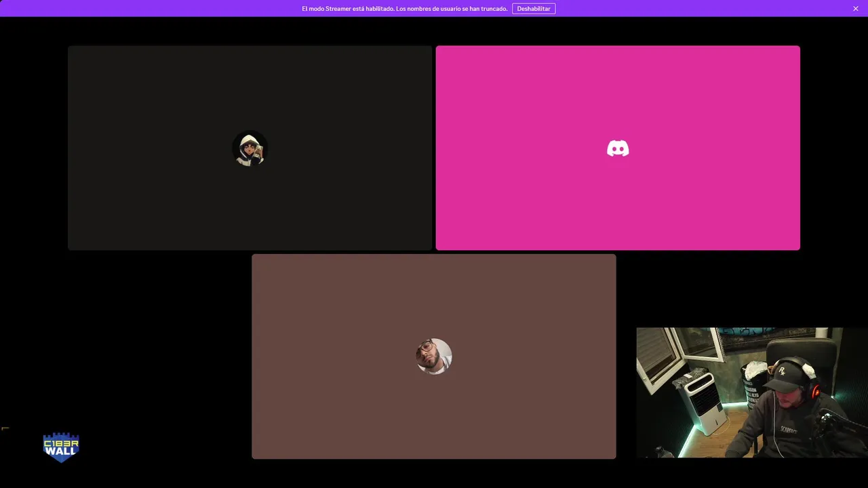
Task: Select the hooded character avatar
Action: coord(250,148)
